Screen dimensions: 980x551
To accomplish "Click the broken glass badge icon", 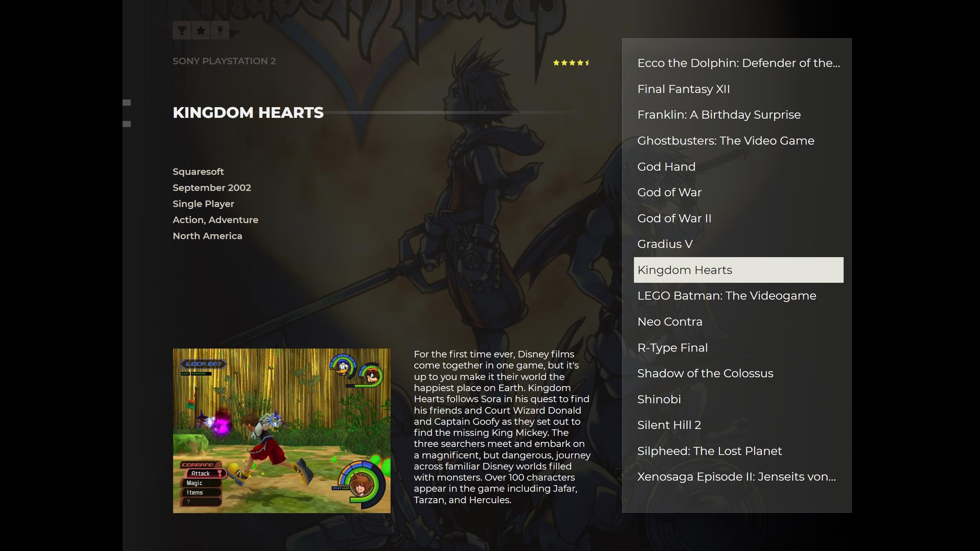I will pyautogui.click(x=220, y=30).
